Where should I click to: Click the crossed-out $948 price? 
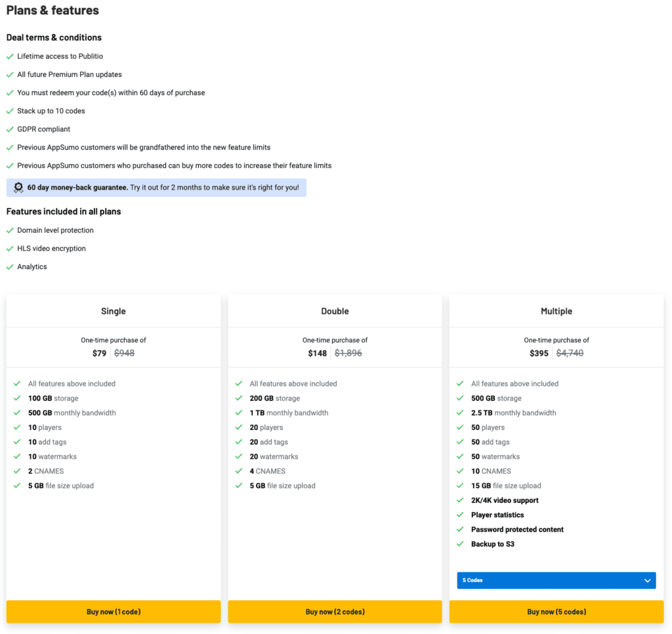tap(124, 353)
